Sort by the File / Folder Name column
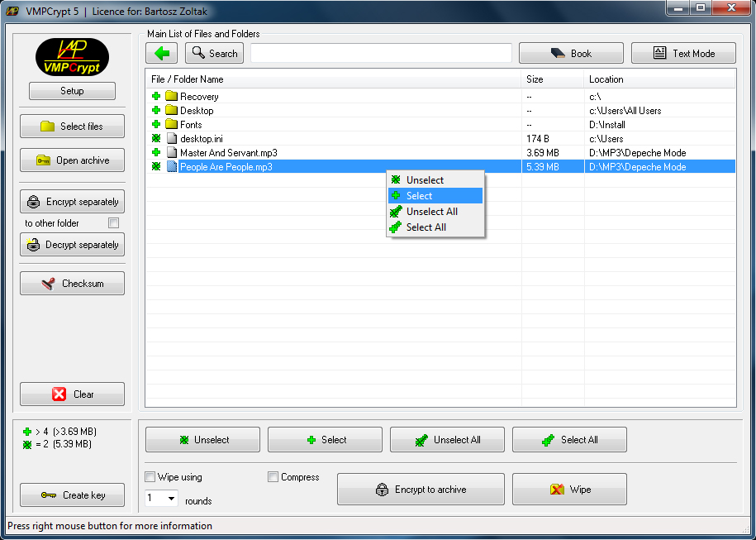Image resolution: width=756 pixels, height=540 pixels. pyautogui.click(x=333, y=79)
